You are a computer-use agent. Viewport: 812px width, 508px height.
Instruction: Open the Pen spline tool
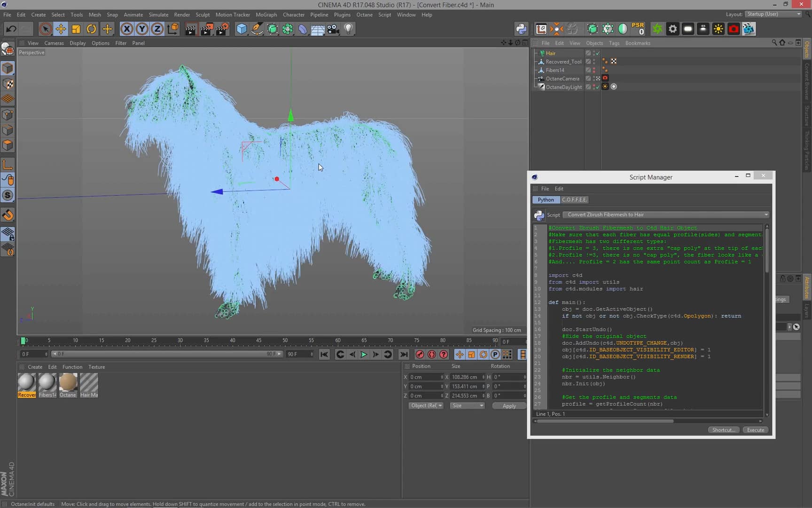[257, 29]
